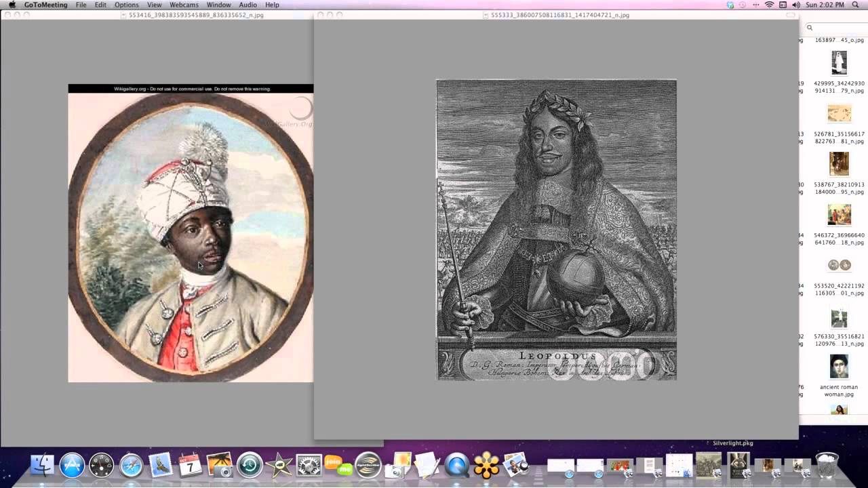Select coin thumbnail for 553520_42221192 file
The image size is (868, 488).
(x=840, y=265)
